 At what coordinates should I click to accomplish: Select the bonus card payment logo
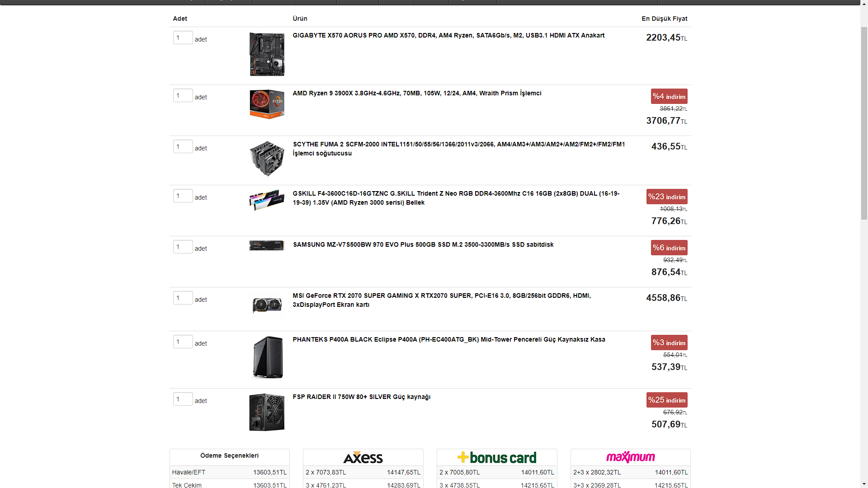(496, 457)
